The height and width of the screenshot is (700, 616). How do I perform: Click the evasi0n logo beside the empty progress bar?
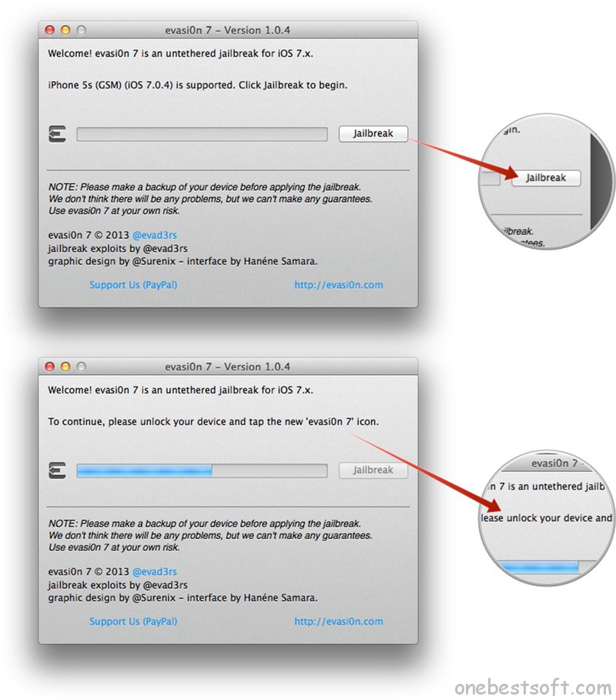(x=57, y=134)
